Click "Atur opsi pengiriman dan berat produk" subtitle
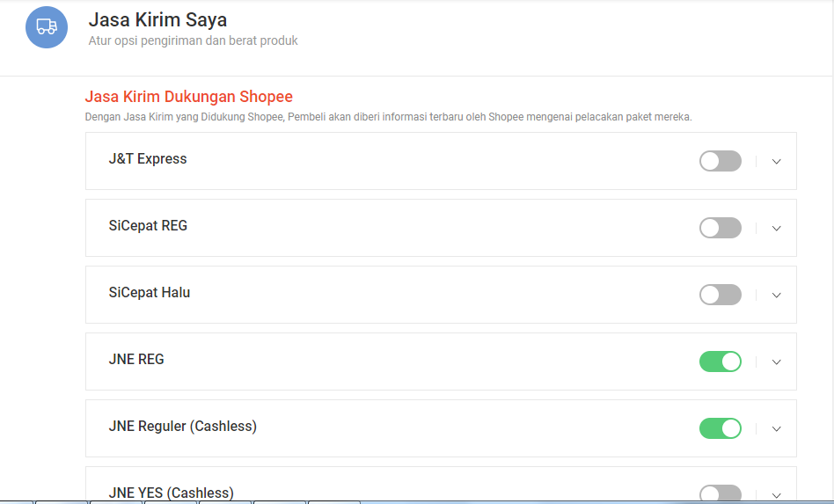Image resolution: width=834 pixels, height=504 pixels. pyautogui.click(x=193, y=41)
